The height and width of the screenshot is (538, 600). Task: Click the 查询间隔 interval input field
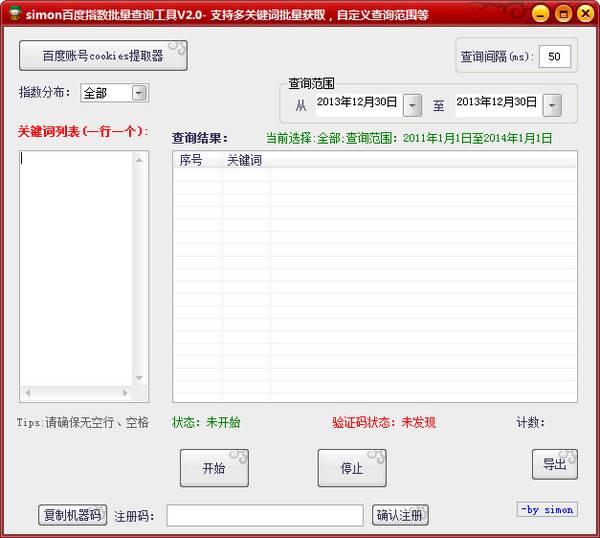tap(555, 56)
